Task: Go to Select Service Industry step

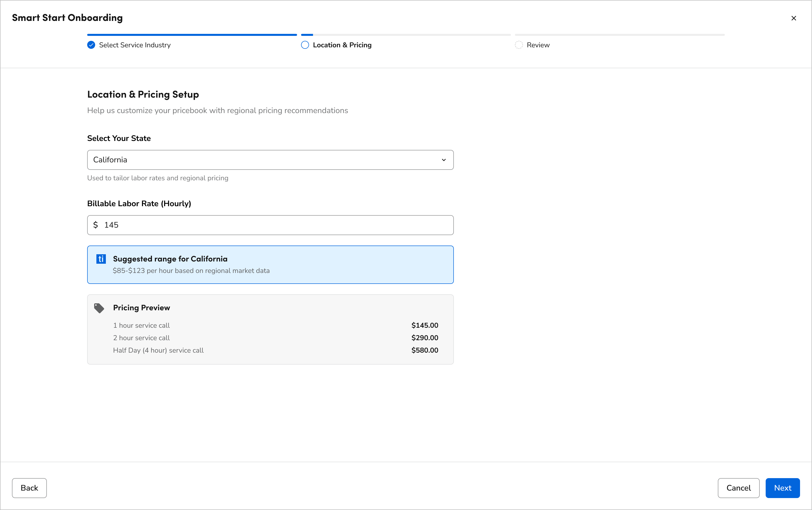Action: click(x=135, y=45)
